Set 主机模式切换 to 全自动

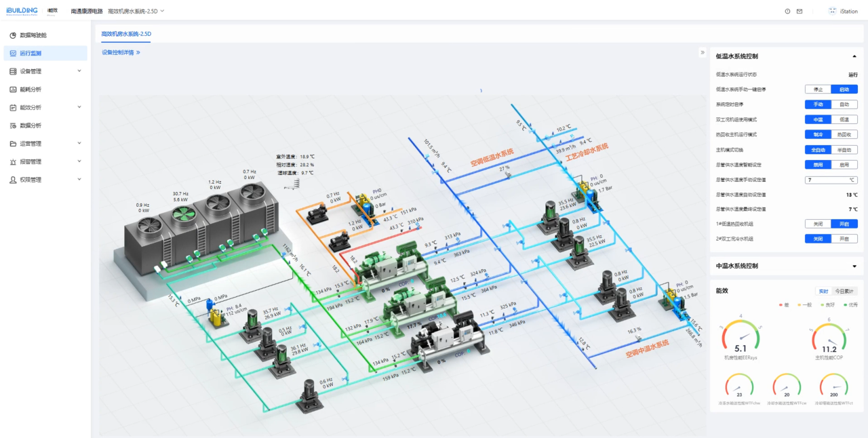[x=818, y=149]
